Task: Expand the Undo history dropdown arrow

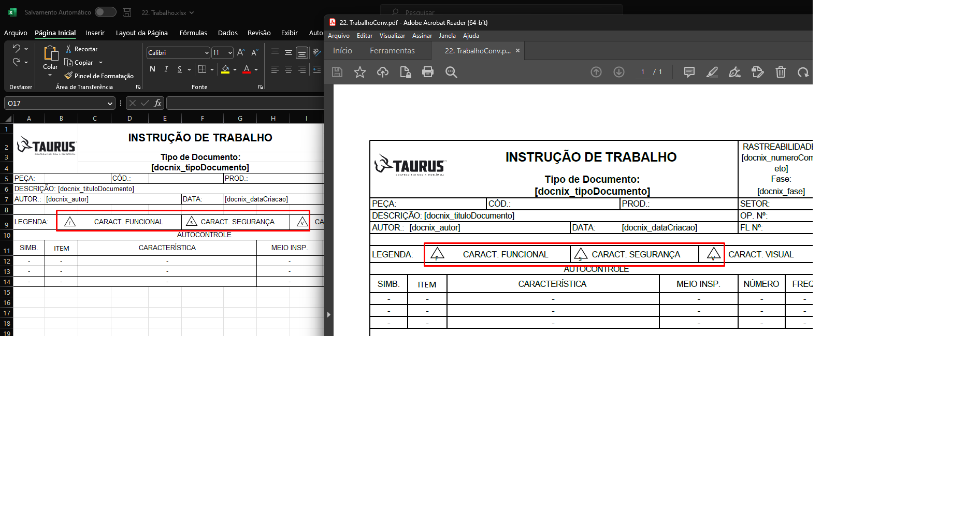Action: 26,49
